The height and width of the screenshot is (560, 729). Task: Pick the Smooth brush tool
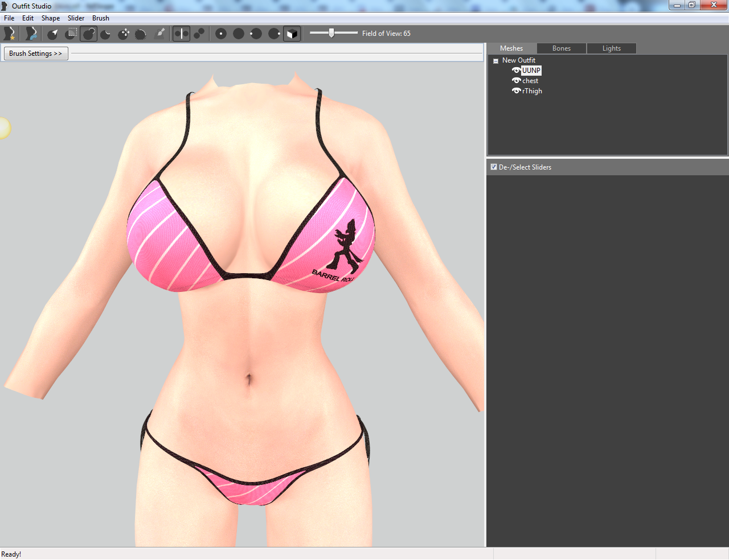click(141, 34)
